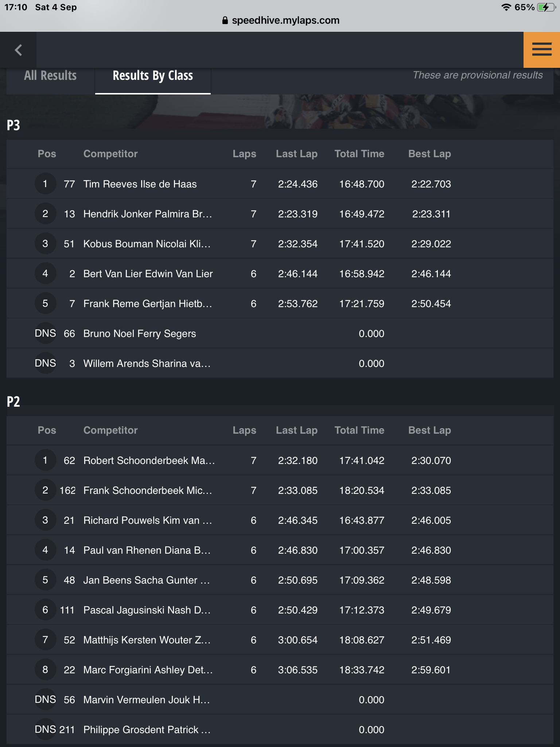The width and height of the screenshot is (560, 747).
Task: Sort P2 table by Total Time header
Action: click(359, 430)
